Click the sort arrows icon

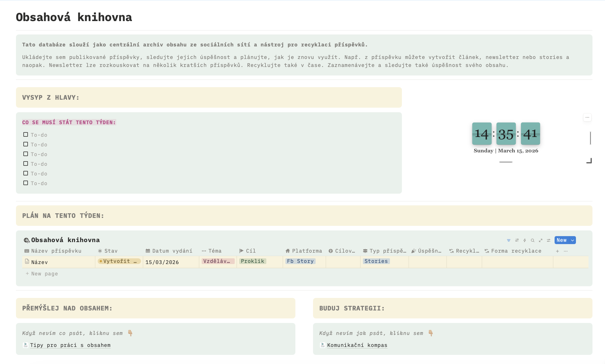click(517, 240)
